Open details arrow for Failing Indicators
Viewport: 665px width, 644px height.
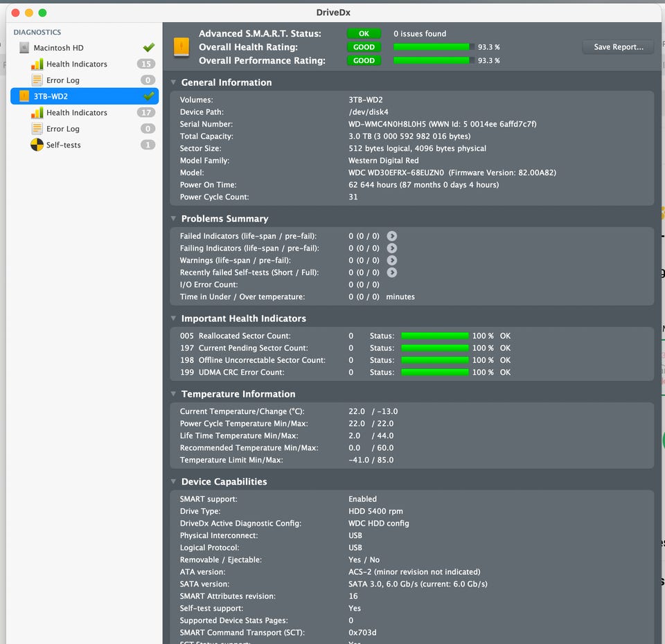392,248
